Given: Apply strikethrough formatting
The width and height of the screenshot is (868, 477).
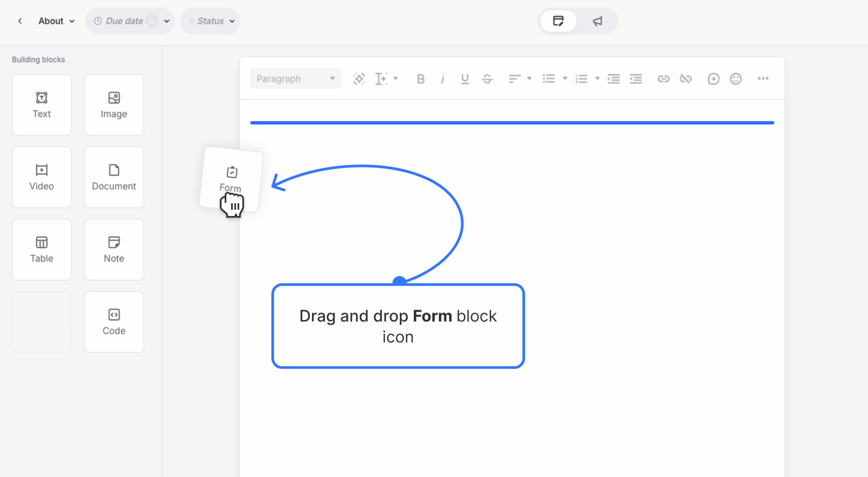Looking at the screenshot, I should (x=487, y=79).
